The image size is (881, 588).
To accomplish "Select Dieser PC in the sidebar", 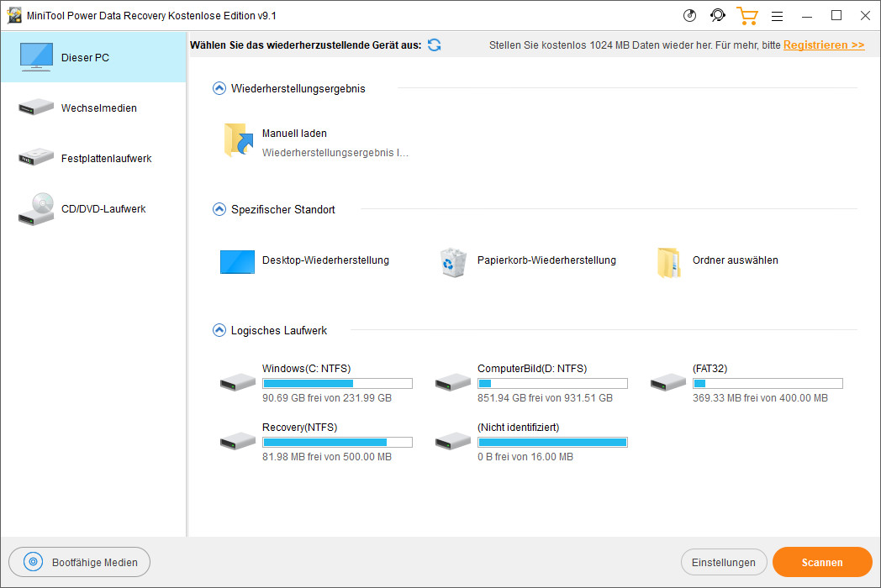I will click(93, 57).
